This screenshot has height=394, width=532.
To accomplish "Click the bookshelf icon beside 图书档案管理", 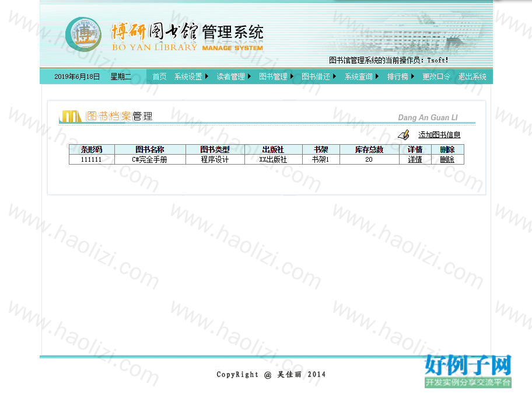I will [72, 116].
